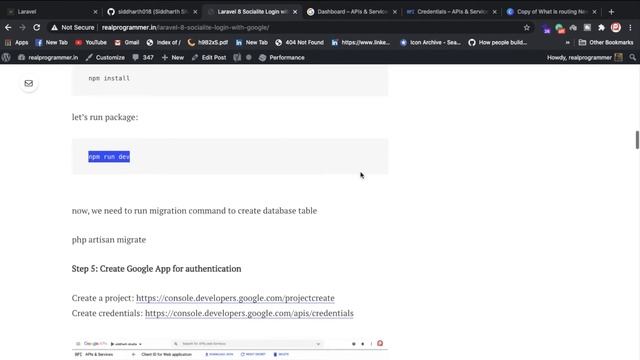Open Chrome three-dot menu
The width and height of the screenshot is (640, 360).
coord(630,28)
